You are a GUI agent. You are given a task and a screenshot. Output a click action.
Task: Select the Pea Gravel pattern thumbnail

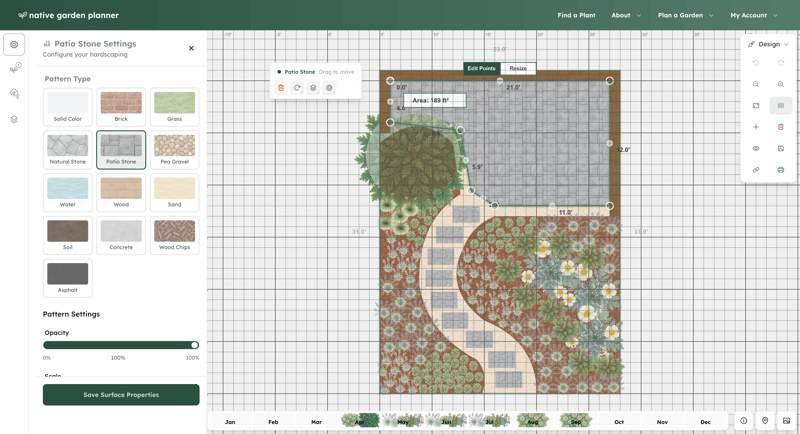[x=174, y=150]
